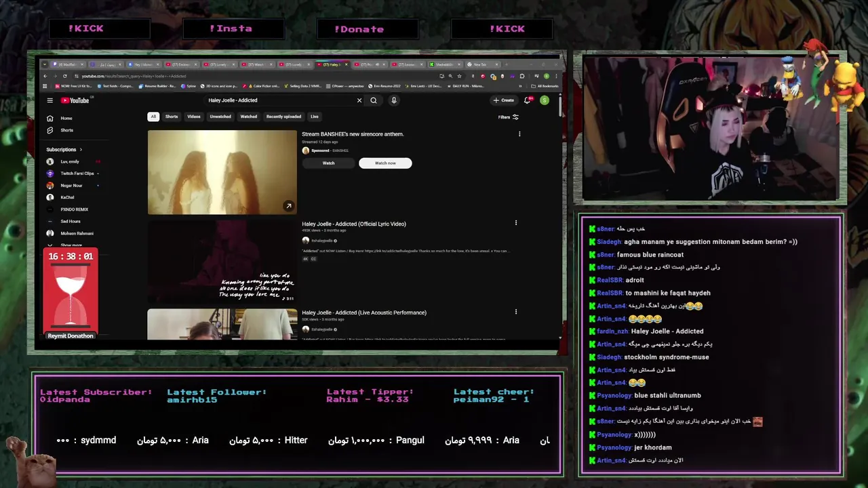The image size is (868, 488).
Task: Open the All Bookmarks folder
Action: click(x=546, y=86)
